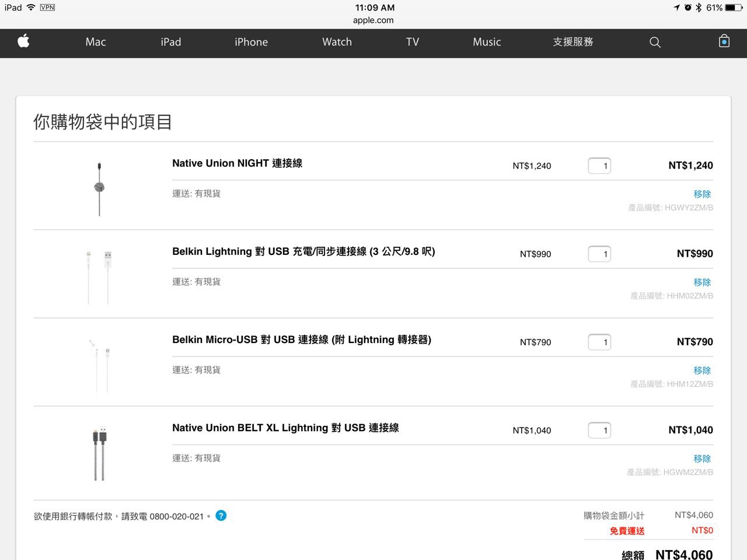Click the bank transfer phone number 0800-020-021

tap(177, 516)
